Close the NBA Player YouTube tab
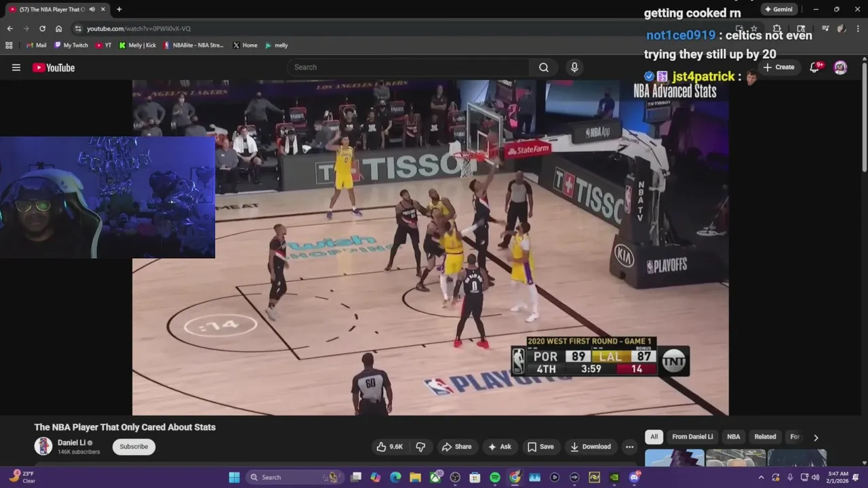Viewport: 868px width, 488px height. [x=103, y=9]
